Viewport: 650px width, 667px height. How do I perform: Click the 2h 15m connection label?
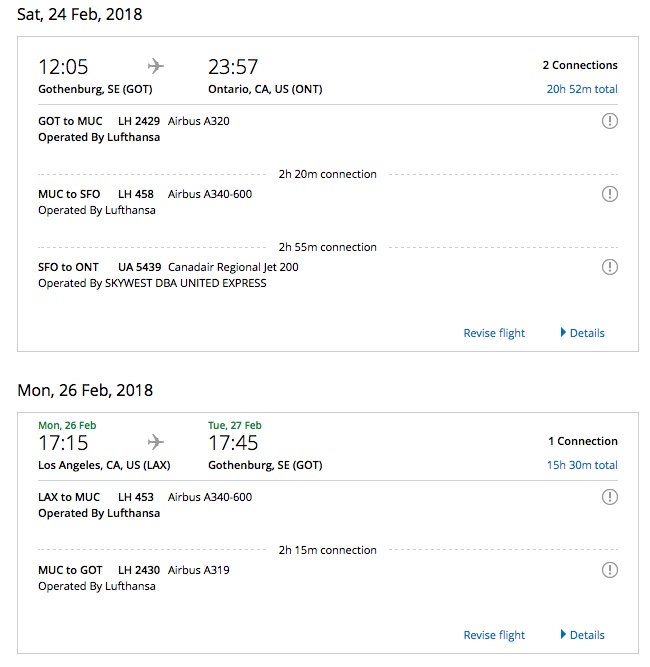point(327,550)
